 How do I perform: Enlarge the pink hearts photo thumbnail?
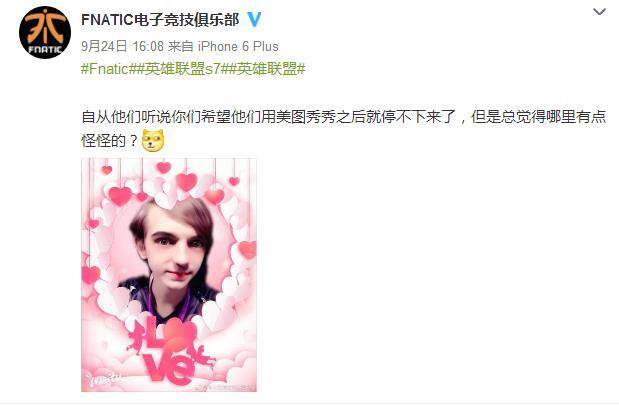point(169,275)
